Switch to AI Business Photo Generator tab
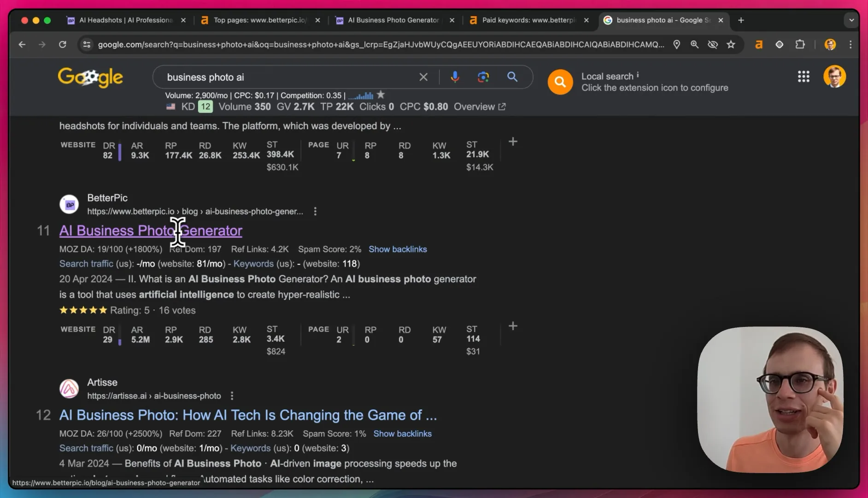Screen dimensions: 868x498 pos(393,20)
